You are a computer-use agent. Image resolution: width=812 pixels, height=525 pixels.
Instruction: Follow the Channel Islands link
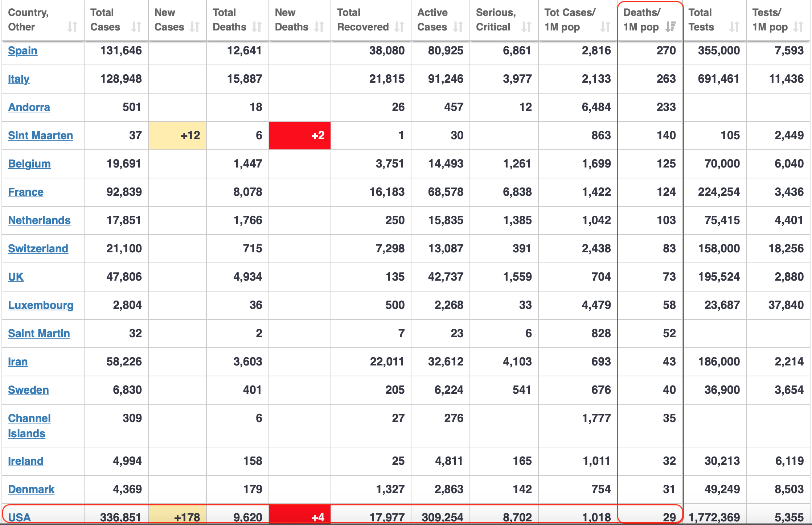tap(29, 426)
